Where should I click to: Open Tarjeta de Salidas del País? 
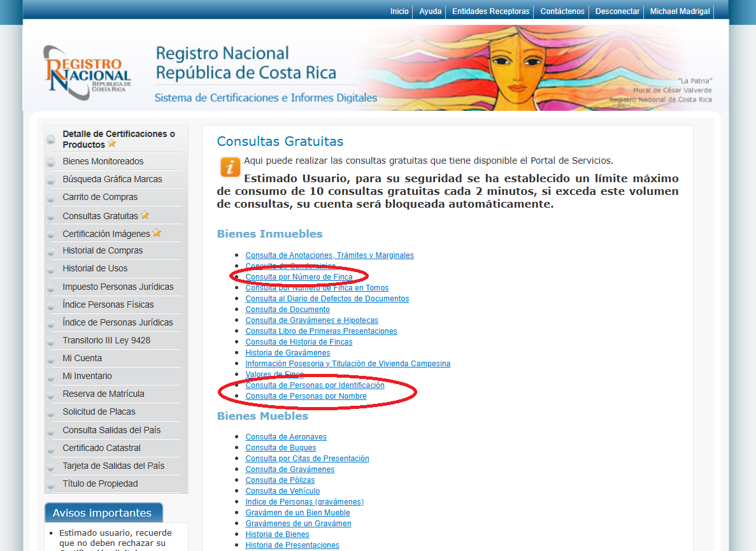tap(113, 465)
